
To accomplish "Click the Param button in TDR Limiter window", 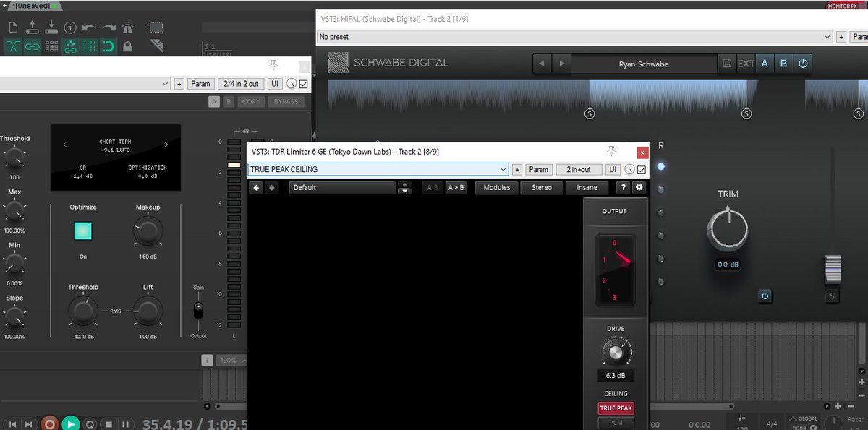I will pyautogui.click(x=538, y=169).
